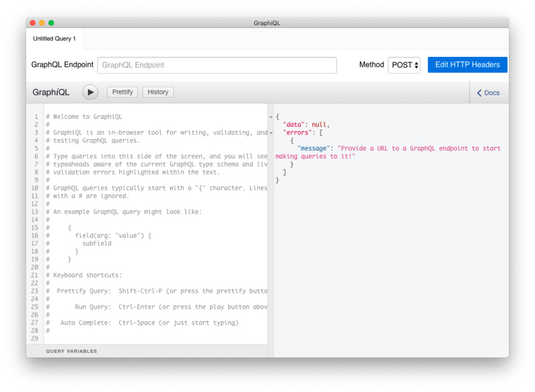Click inside the GraphQL Endpoint input field

(x=217, y=65)
